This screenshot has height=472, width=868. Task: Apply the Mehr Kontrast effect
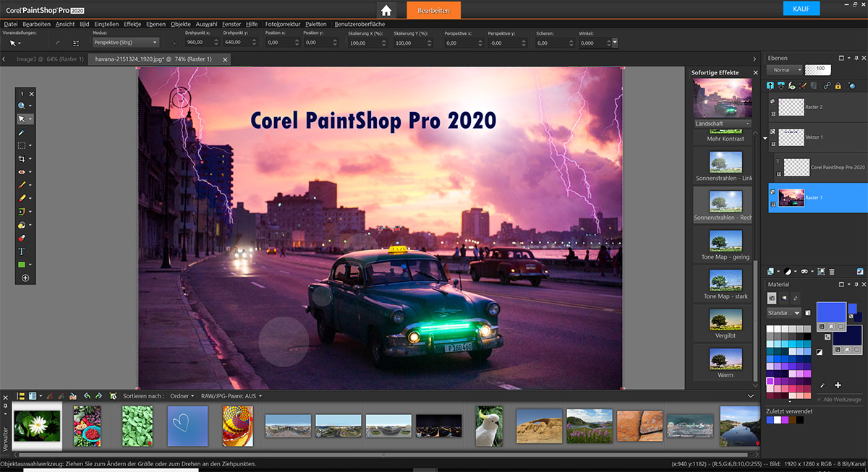724,137
